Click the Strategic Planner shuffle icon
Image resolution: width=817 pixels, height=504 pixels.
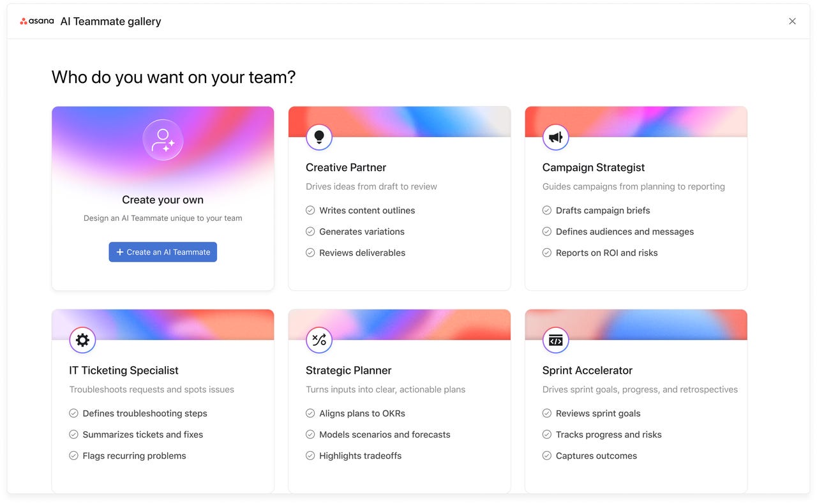click(x=319, y=339)
